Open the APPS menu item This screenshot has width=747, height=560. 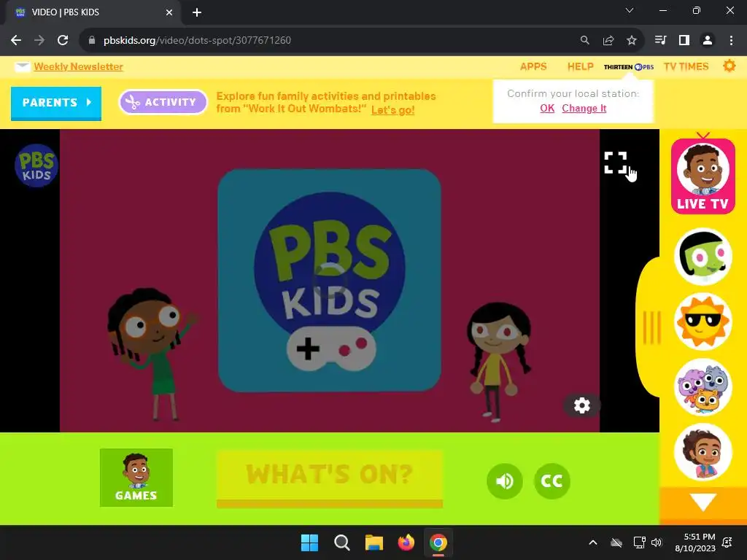(533, 66)
